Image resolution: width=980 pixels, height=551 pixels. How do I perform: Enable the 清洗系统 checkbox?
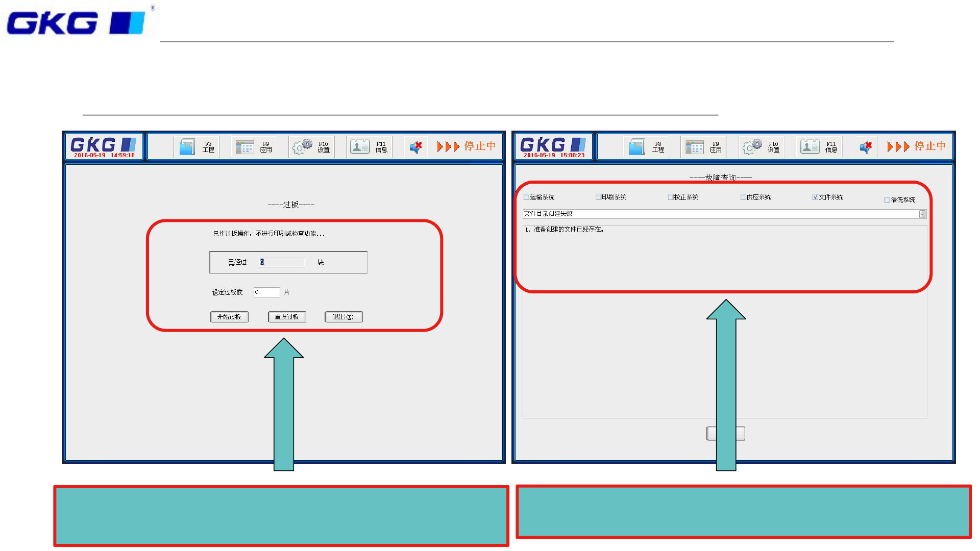pos(887,200)
